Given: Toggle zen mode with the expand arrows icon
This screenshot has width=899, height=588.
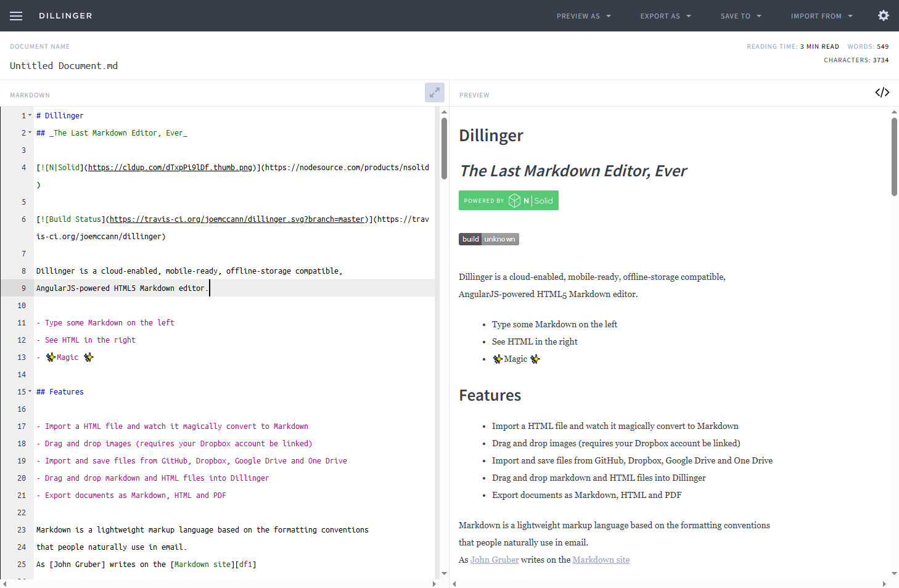Looking at the screenshot, I should pyautogui.click(x=435, y=92).
